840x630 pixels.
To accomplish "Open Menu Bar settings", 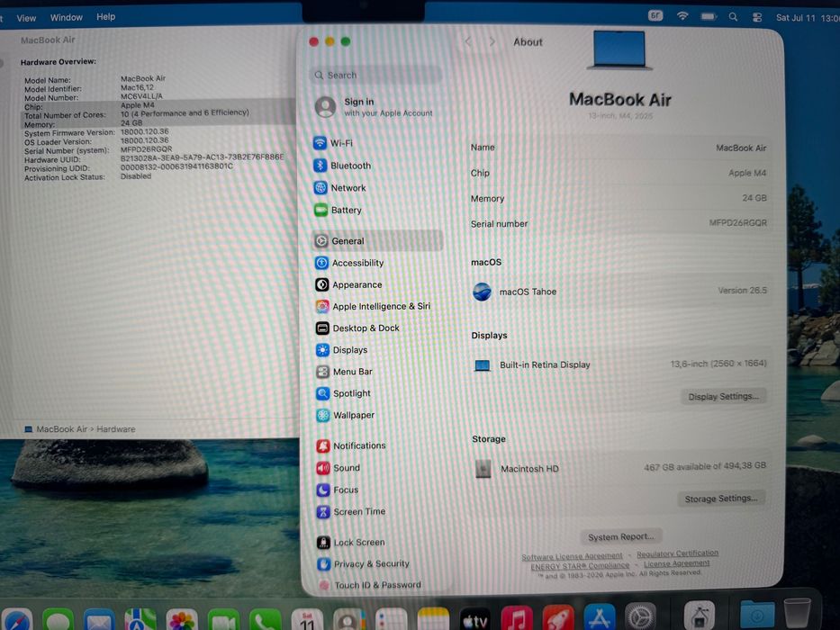I will (344, 372).
